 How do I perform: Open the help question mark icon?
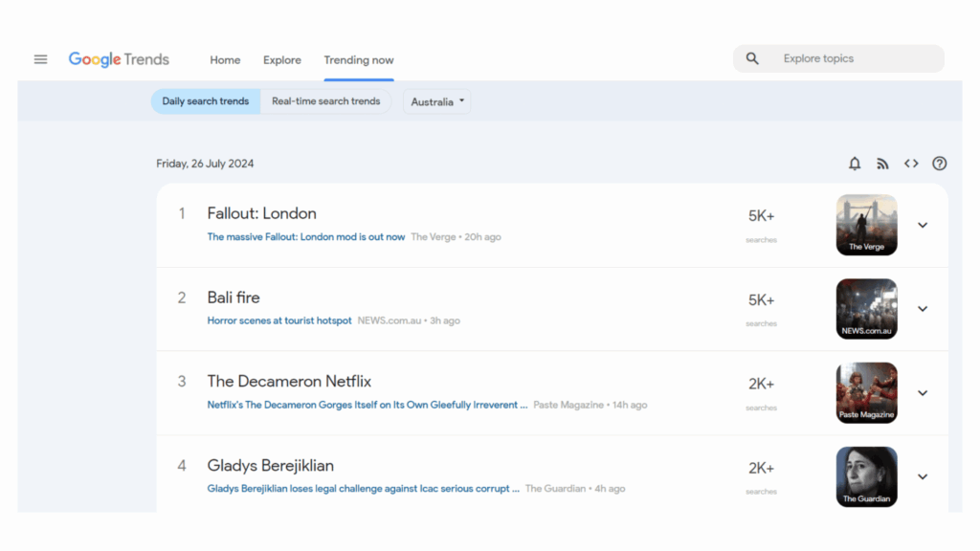coord(940,164)
